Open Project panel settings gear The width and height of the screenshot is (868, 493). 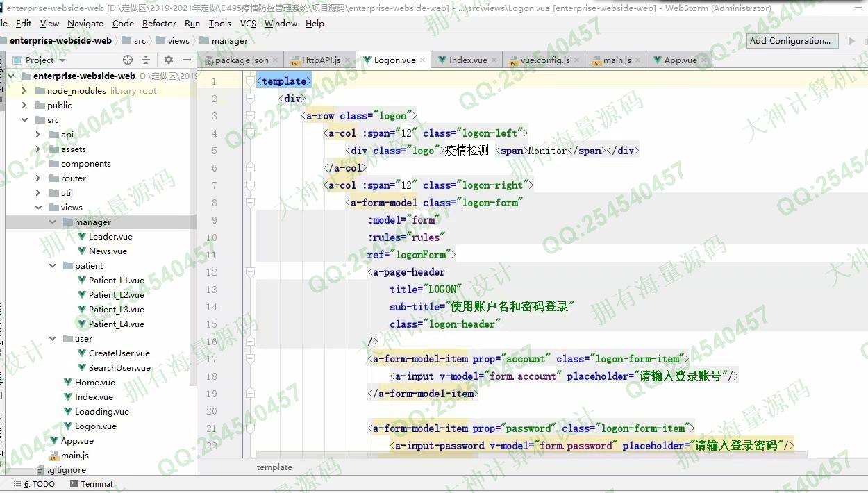point(168,60)
